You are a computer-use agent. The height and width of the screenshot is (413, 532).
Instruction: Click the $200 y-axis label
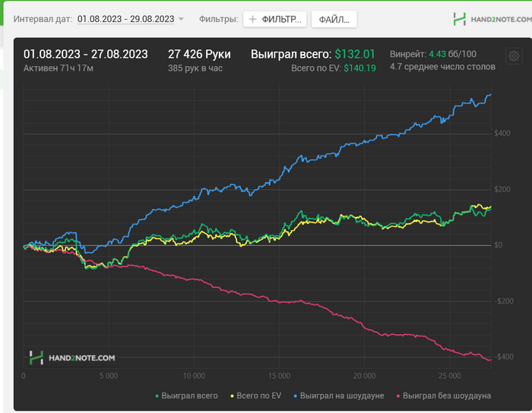502,189
